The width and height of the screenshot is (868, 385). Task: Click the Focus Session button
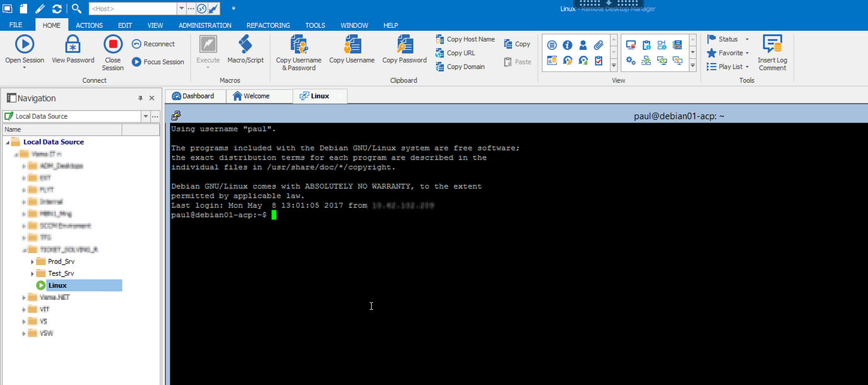pyautogui.click(x=158, y=62)
